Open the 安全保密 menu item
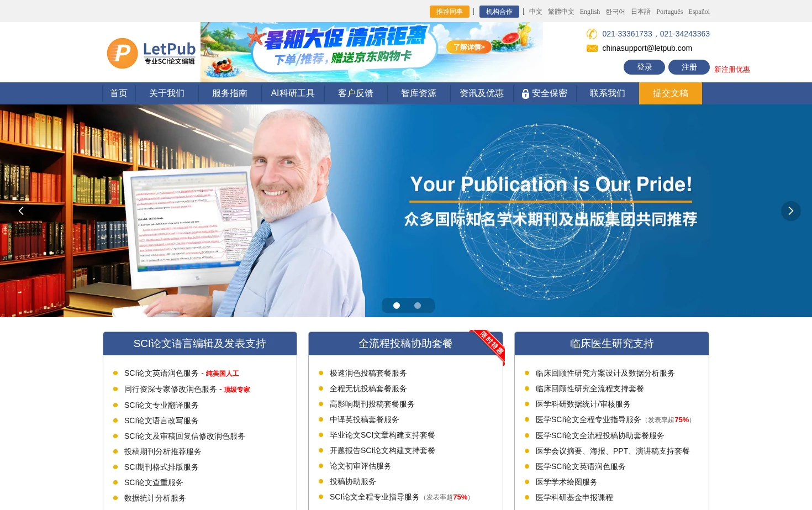 pyautogui.click(x=545, y=93)
